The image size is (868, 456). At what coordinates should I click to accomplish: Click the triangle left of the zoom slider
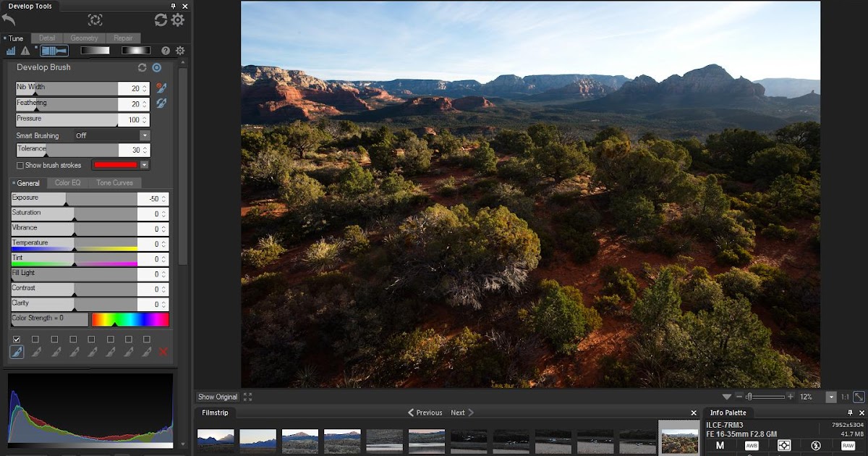(726, 397)
